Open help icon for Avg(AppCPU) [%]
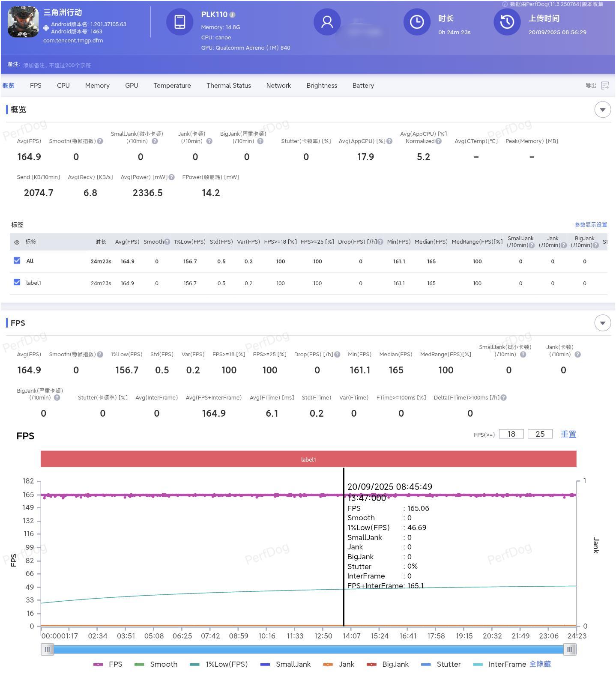Image resolution: width=616 pixels, height=680 pixels. [x=389, y=141]
